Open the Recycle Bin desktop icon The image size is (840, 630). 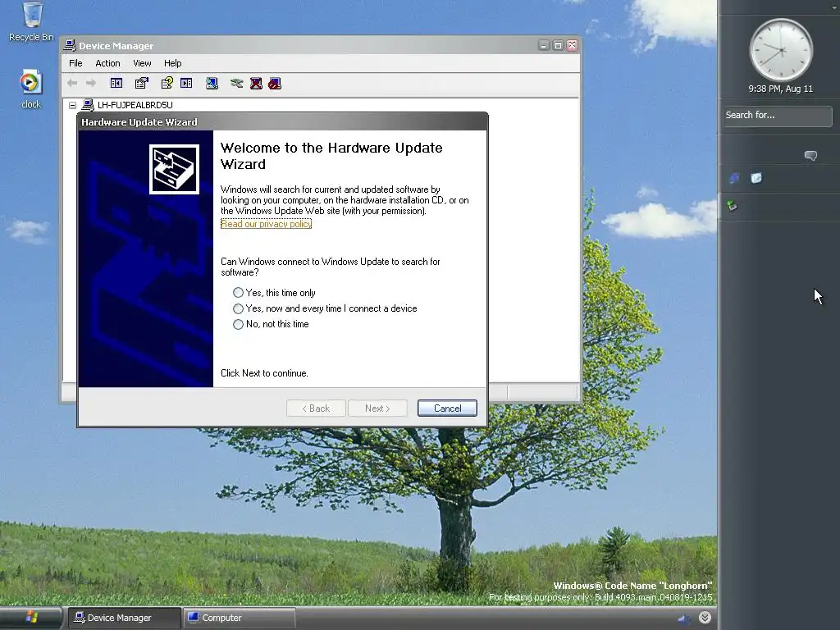pos(32,21)
